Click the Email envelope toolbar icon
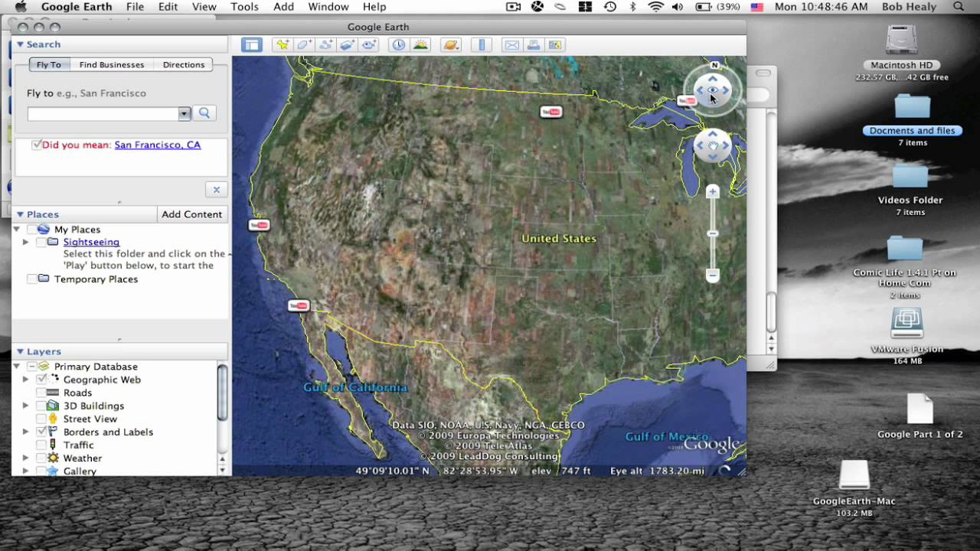Viewport: 980px width, 551px height. click(x=511, y=45)
